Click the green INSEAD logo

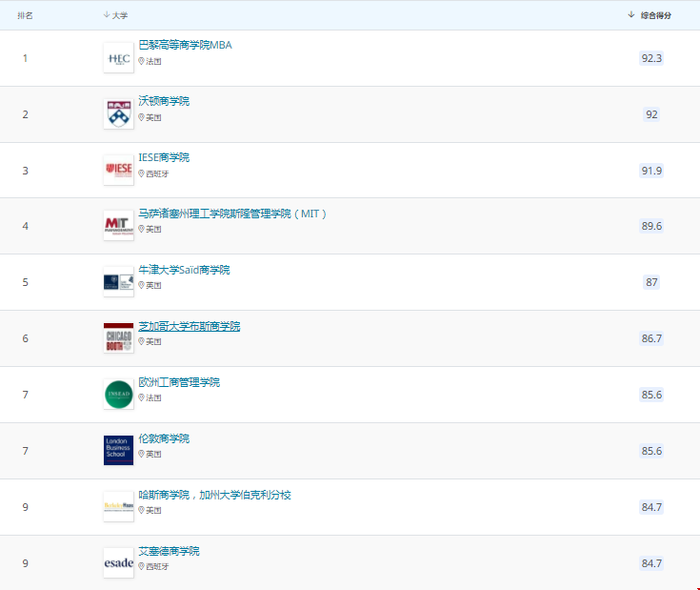[x=118, y=395]
